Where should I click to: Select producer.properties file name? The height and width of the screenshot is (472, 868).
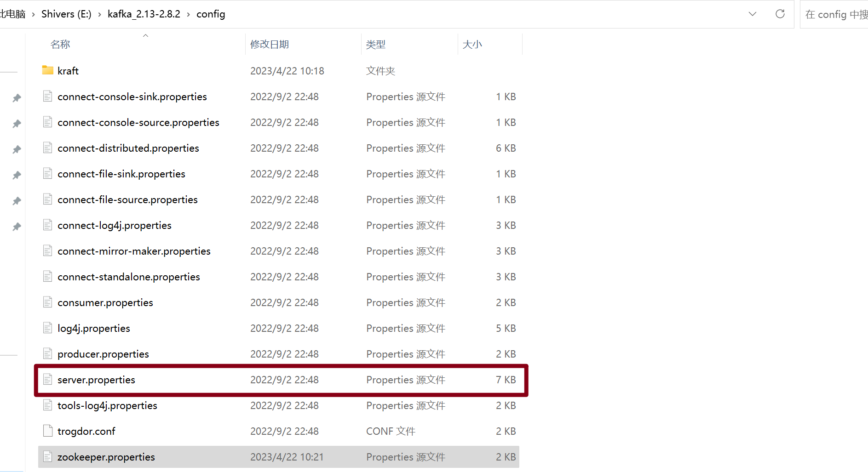point(103,354)
